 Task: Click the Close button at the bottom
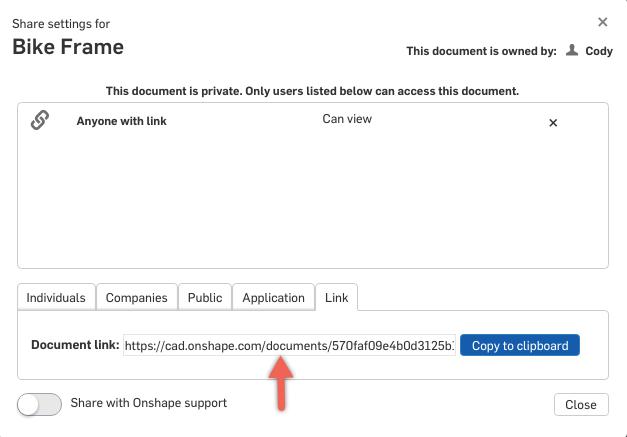point(580,405)
